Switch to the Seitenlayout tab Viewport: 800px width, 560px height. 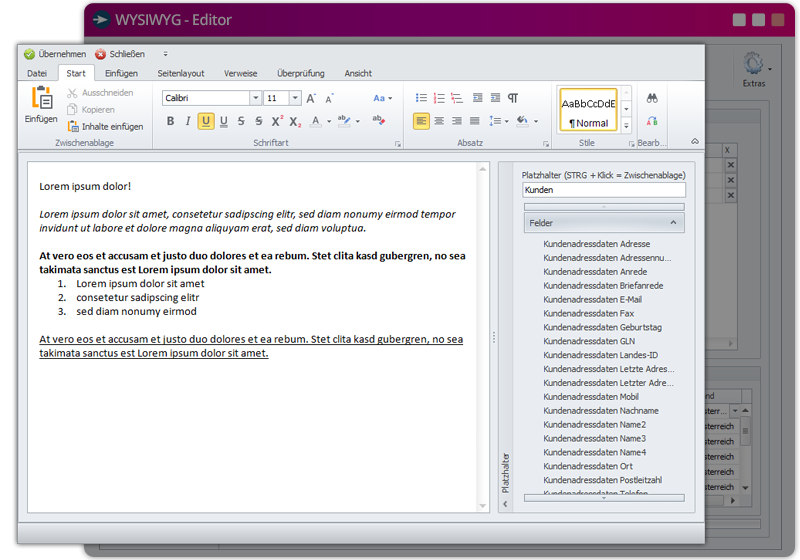point(181,73)
